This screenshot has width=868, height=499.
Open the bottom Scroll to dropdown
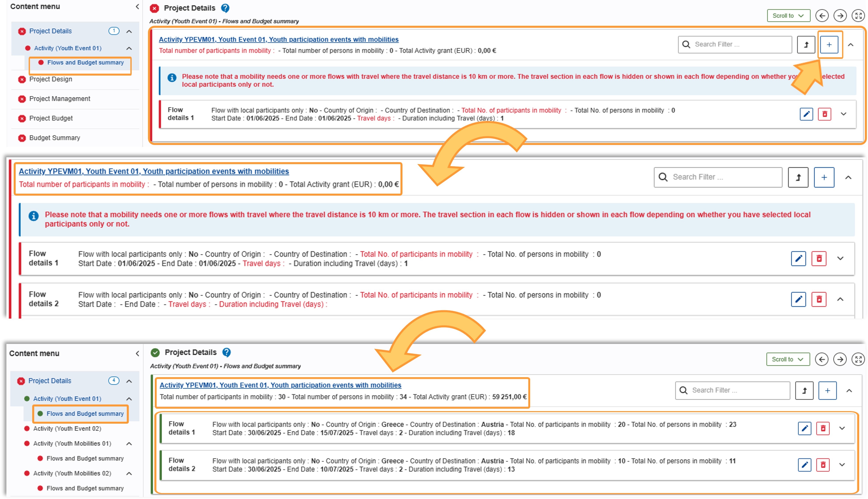[788, 359]
